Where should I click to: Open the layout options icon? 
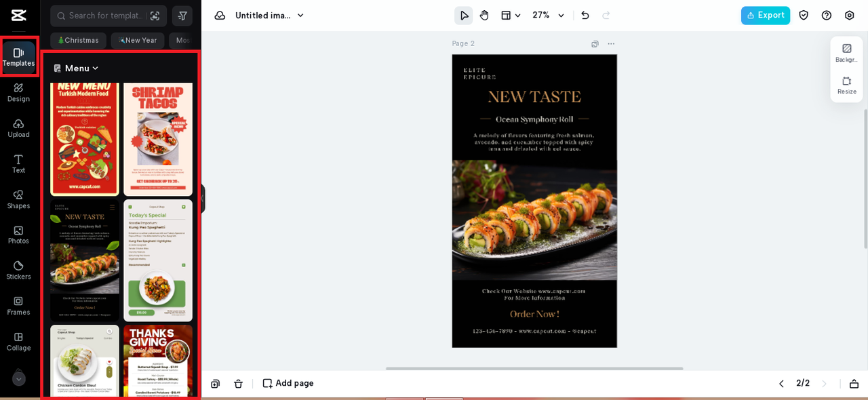point(506,16)
